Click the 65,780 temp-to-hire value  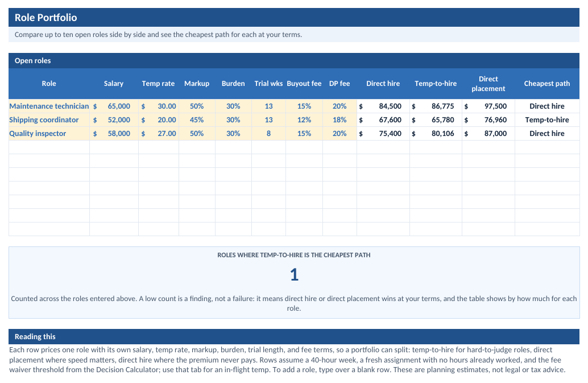click(436, 120)
